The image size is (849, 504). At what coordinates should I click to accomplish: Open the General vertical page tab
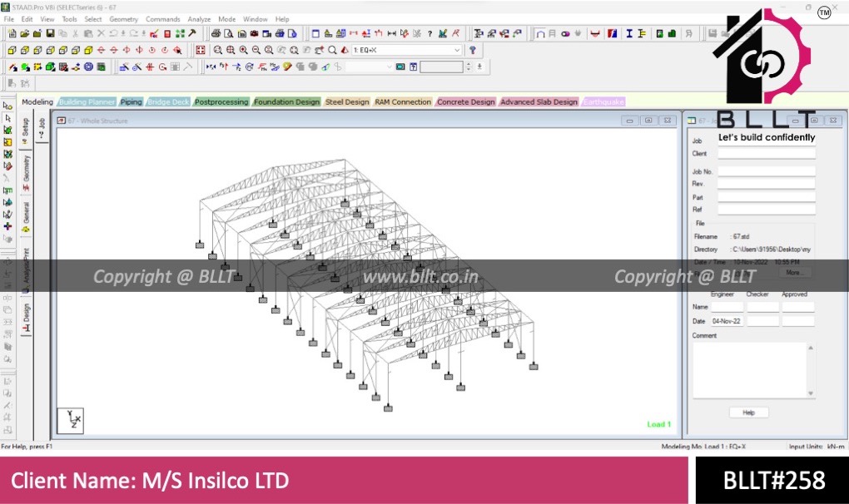click(x=26, y=216)
